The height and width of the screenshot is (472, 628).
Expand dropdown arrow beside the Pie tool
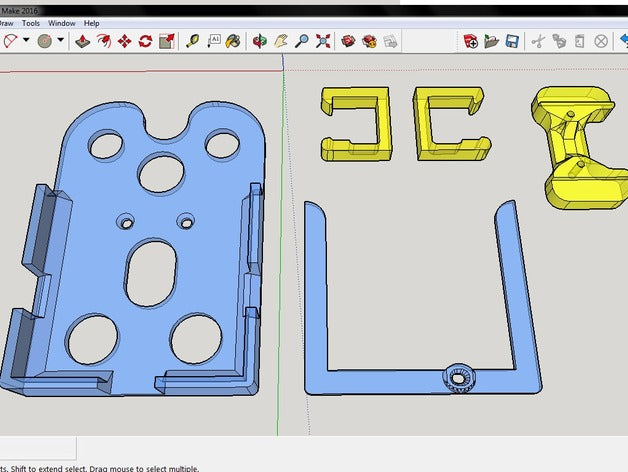[60, 40]
